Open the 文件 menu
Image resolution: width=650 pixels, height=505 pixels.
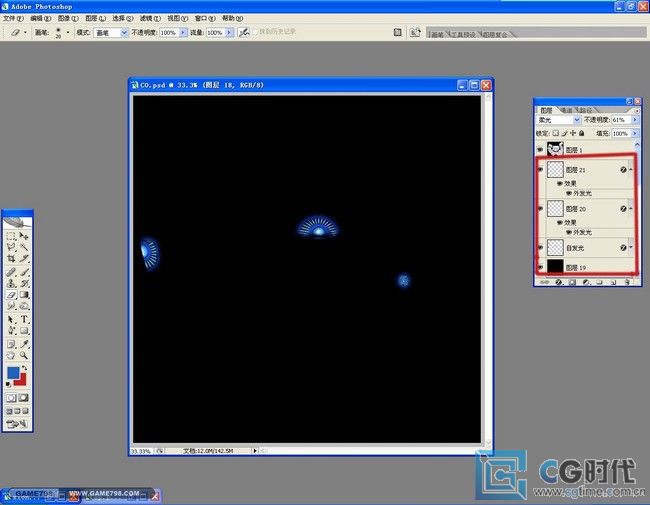coord(13,18)
